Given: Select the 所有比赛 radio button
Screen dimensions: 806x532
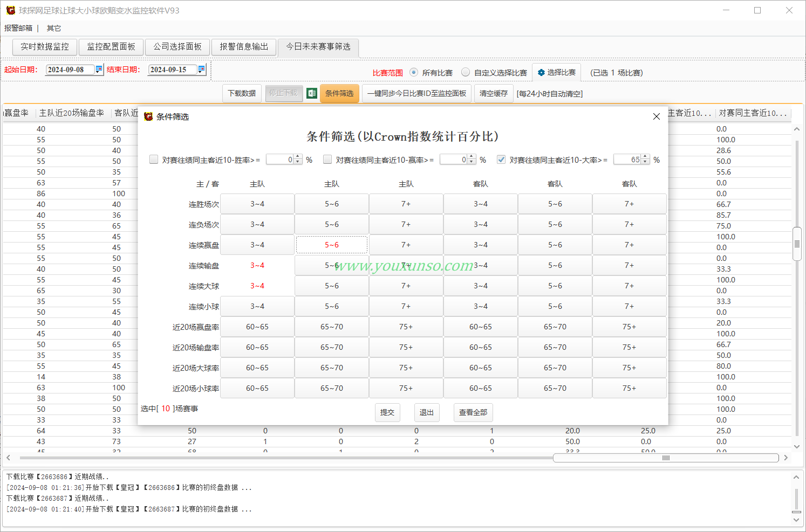Looking at the screenshot, I should point(414,72).
